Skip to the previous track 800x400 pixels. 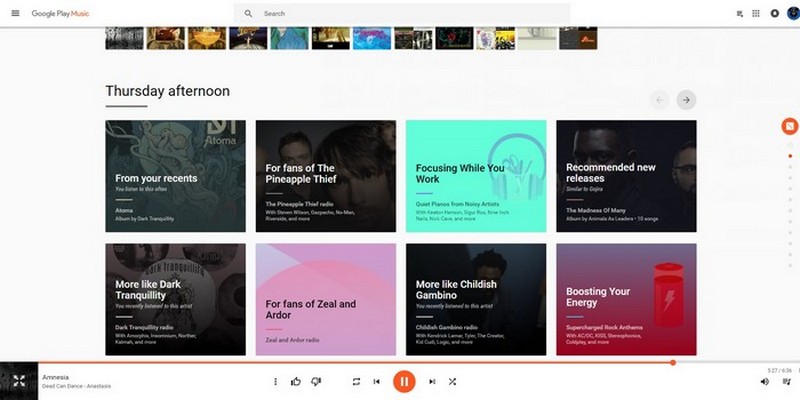377,382
